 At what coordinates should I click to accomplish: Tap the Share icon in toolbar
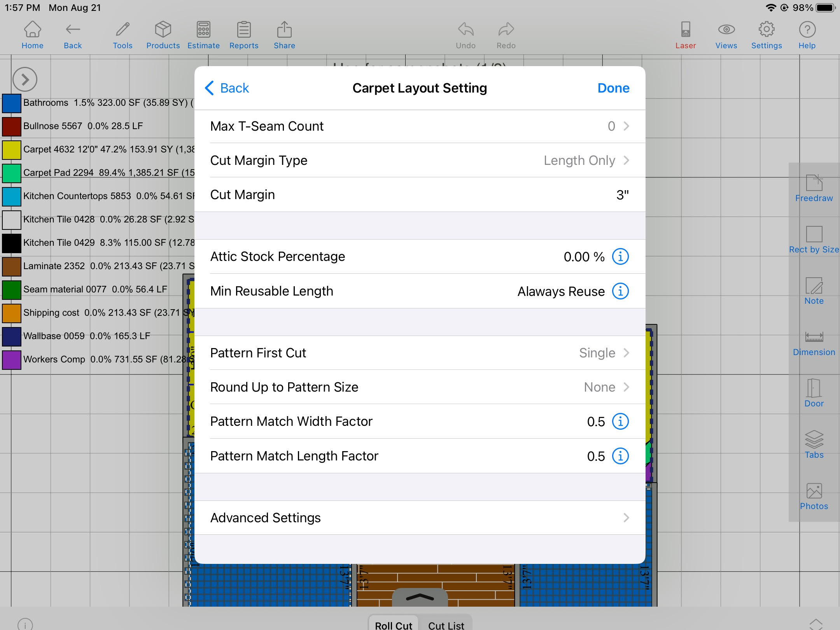click(x=284, y=35)
